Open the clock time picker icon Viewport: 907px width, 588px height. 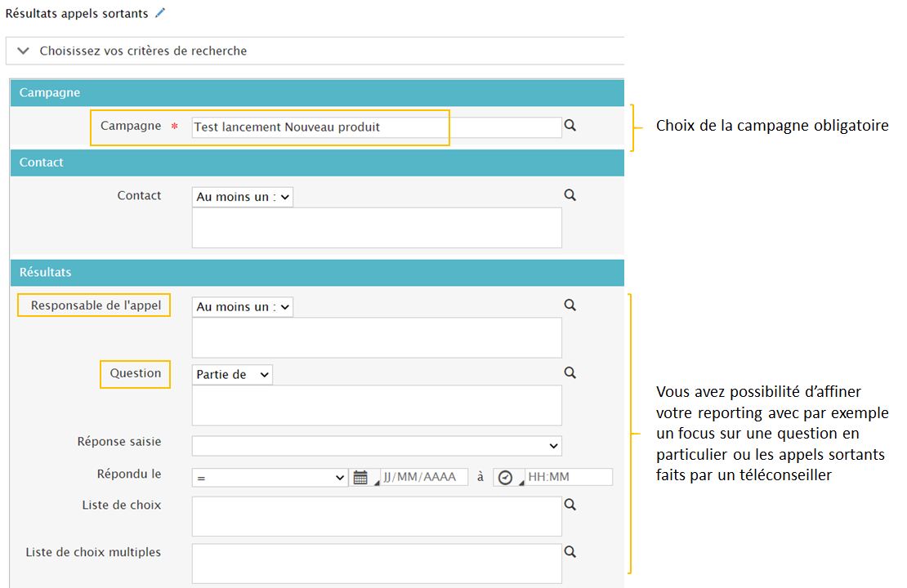tap(505, 478)
